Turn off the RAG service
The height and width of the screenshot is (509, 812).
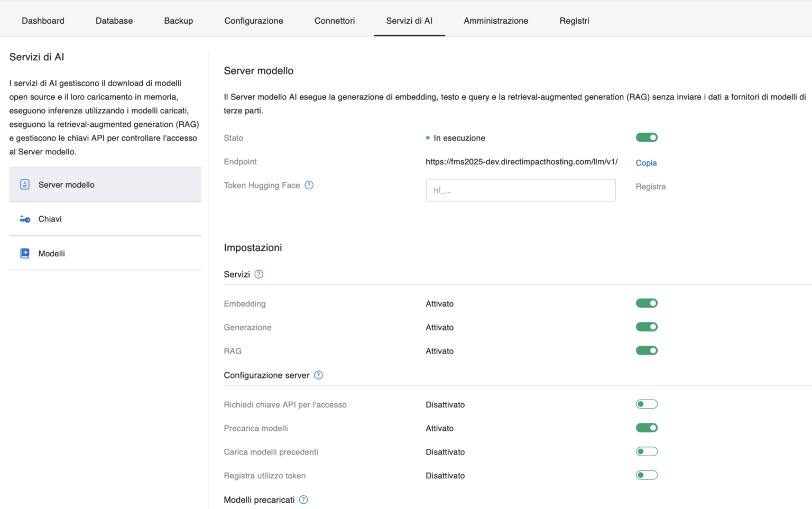[x=647, y=350]
